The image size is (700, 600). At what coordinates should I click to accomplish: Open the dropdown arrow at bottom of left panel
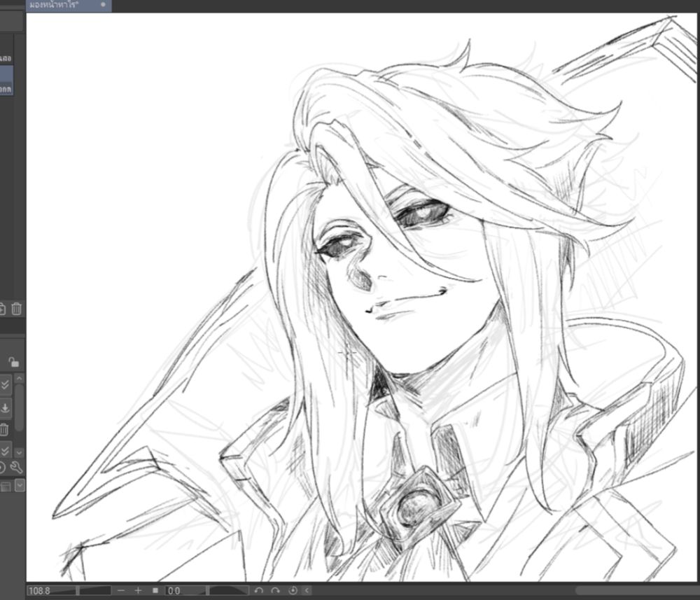tap(20, 484)
